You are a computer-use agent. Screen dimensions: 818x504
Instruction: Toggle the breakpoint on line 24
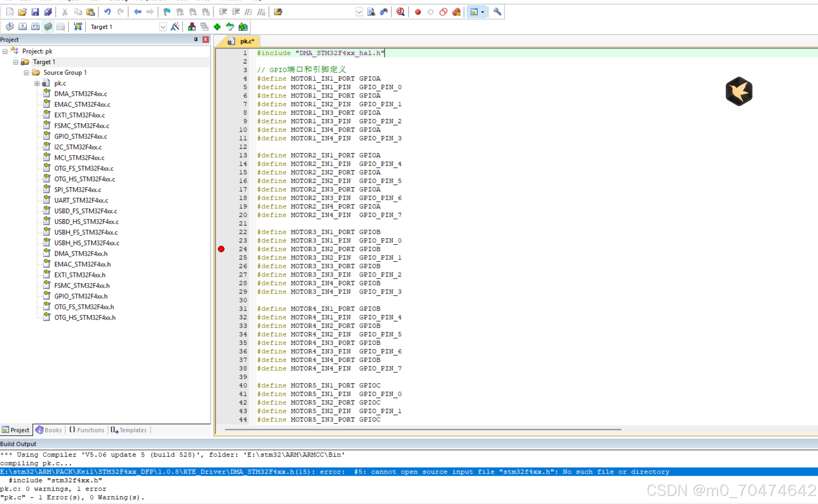tap(221, 249)
